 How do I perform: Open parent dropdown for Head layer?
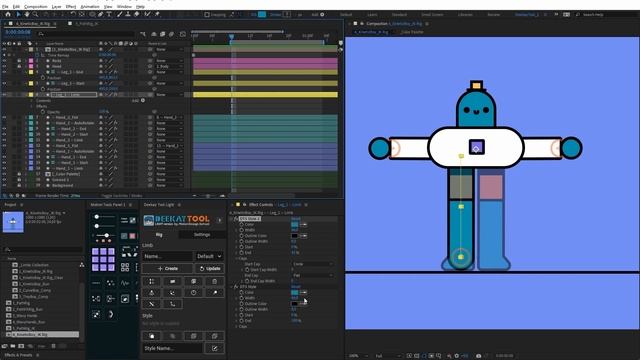[x=169, y=66]
